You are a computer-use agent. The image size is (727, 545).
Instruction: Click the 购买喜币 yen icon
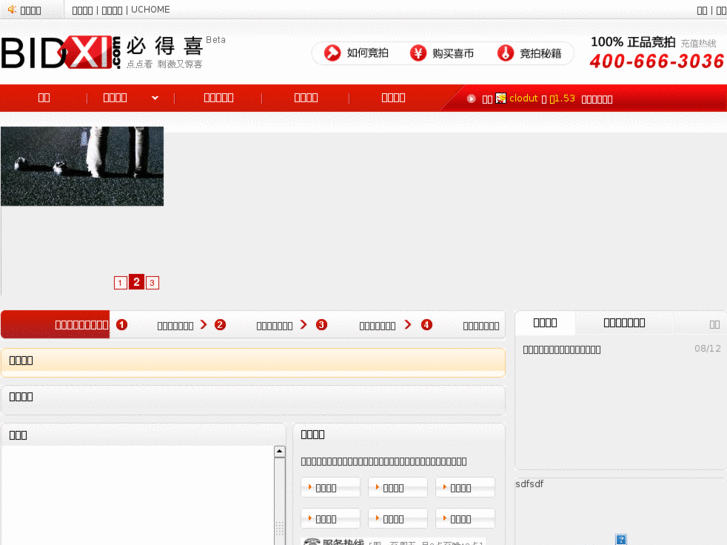pyautogui.click(x=418, y=53)
